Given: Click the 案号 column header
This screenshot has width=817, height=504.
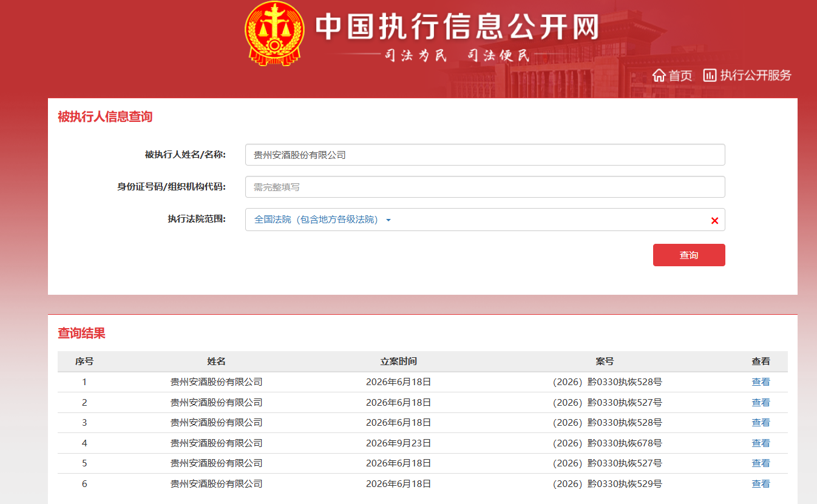Looking at the screenshot, I should pyautogui.click(x=605, y=361).
